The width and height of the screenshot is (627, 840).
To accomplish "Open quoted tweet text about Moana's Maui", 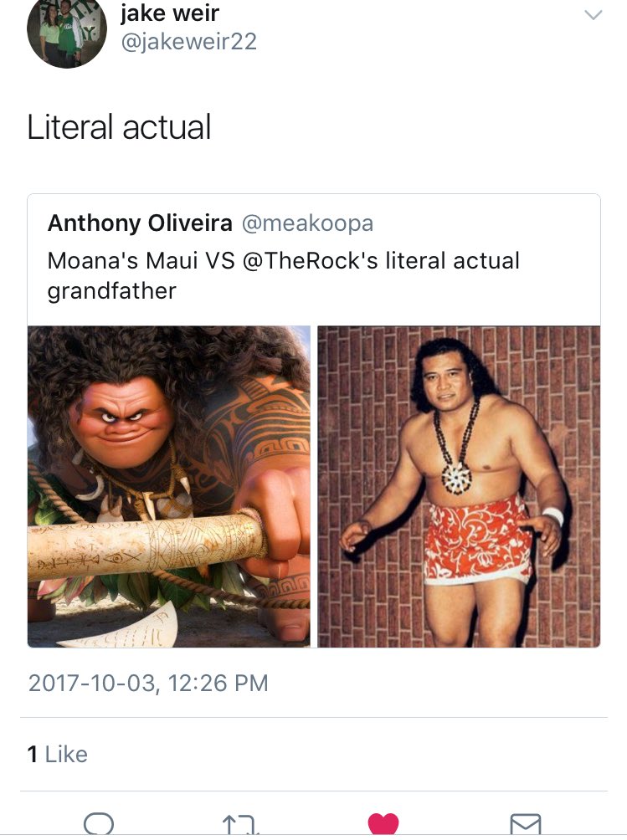I will point(284,275).
